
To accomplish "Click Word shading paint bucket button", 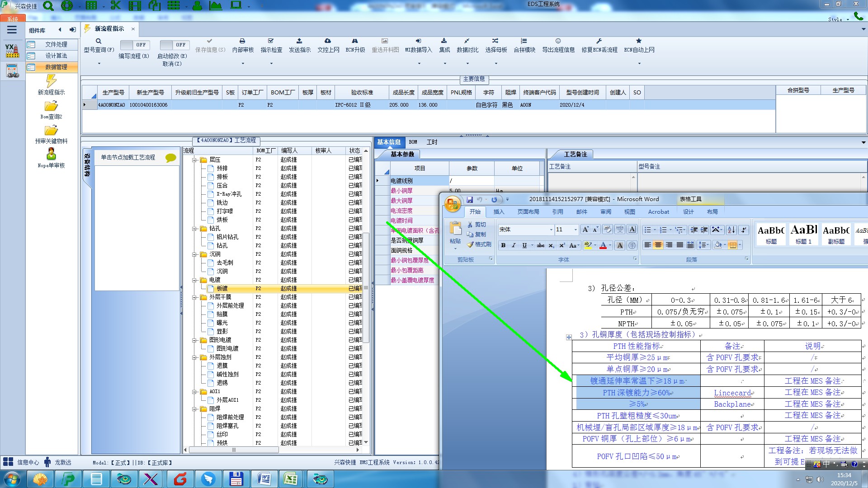I will (718, 245).
